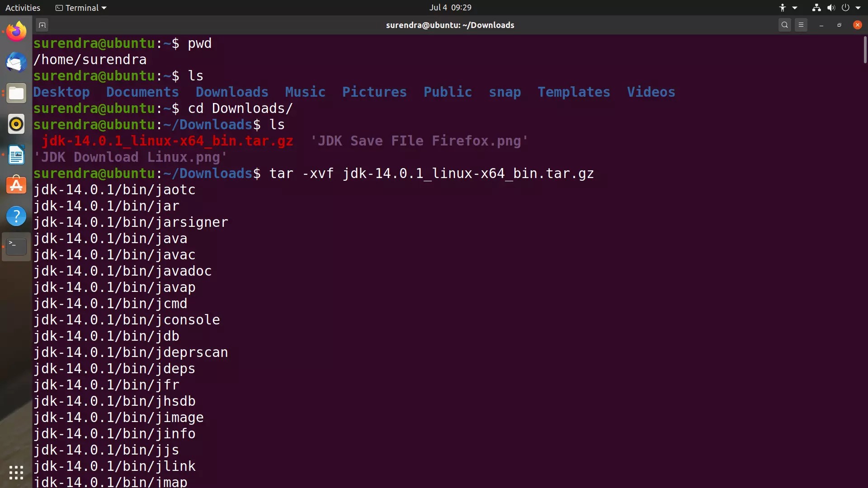The image size is (868, 488).
Task: Open the Jul 4 09:29 clock menu
Action: pos(450,8)
